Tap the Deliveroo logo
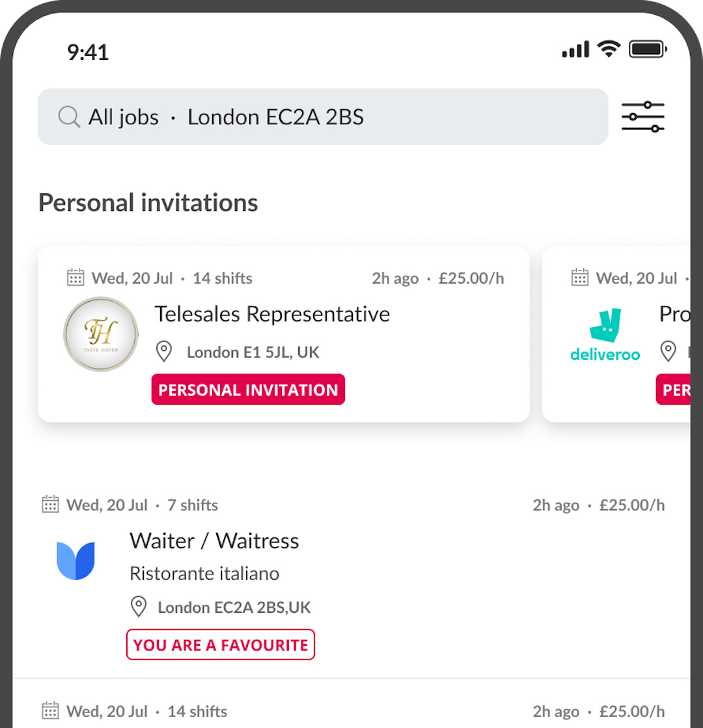 pos(605,335)
